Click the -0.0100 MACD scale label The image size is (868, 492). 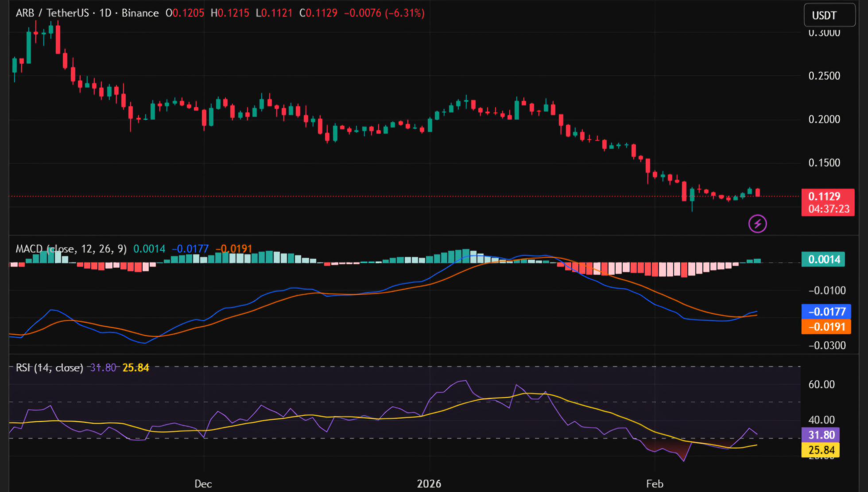(827, 291)
